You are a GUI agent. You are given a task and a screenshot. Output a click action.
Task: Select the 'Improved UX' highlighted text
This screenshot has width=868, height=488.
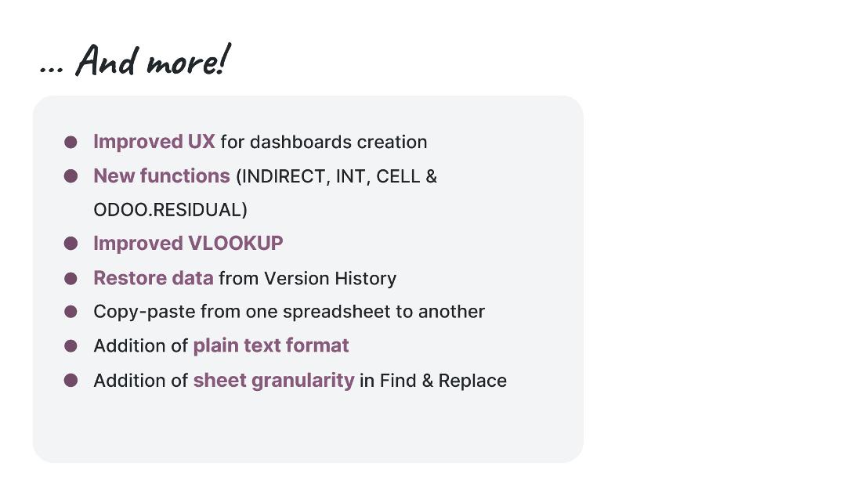click(x=154, y=142)
